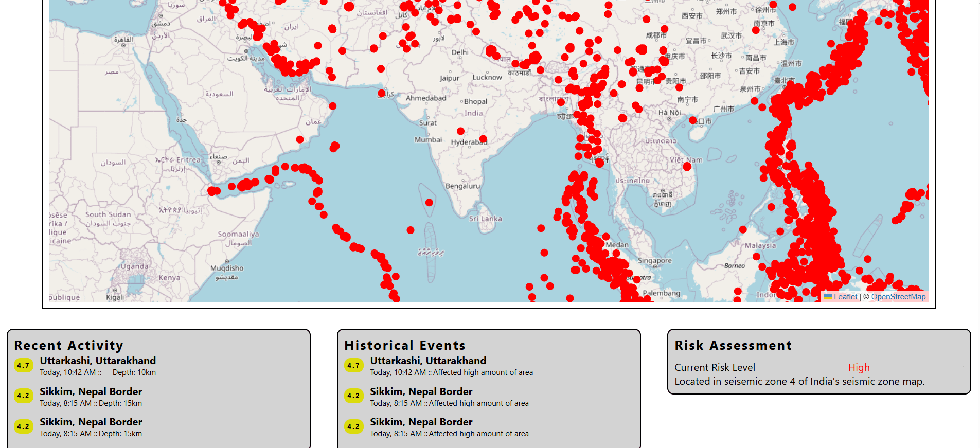Click the Delhi city label on map
Viewport: 980px width, 448px height.
click(x=460, y=52)
